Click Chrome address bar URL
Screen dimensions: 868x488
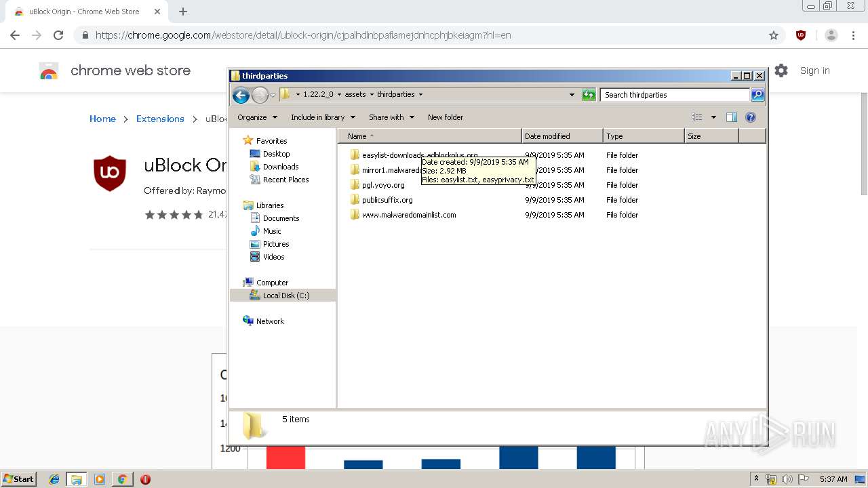tap(303, 35)
